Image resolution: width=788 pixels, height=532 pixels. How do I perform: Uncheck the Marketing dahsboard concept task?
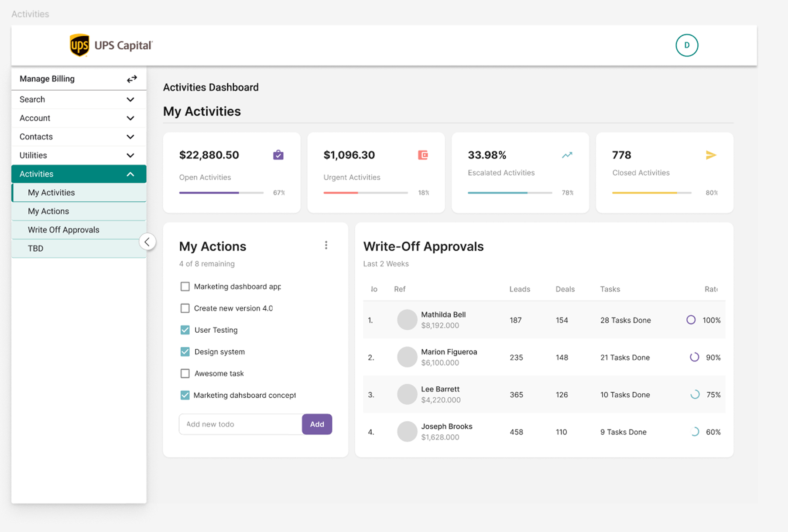tap(185, 395)
